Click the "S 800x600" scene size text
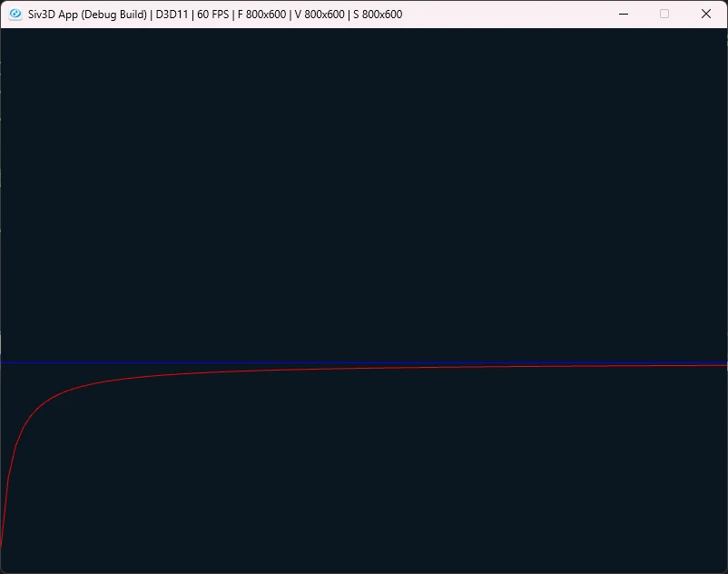This screenshot has height=574, width=728. pos(378,15)
